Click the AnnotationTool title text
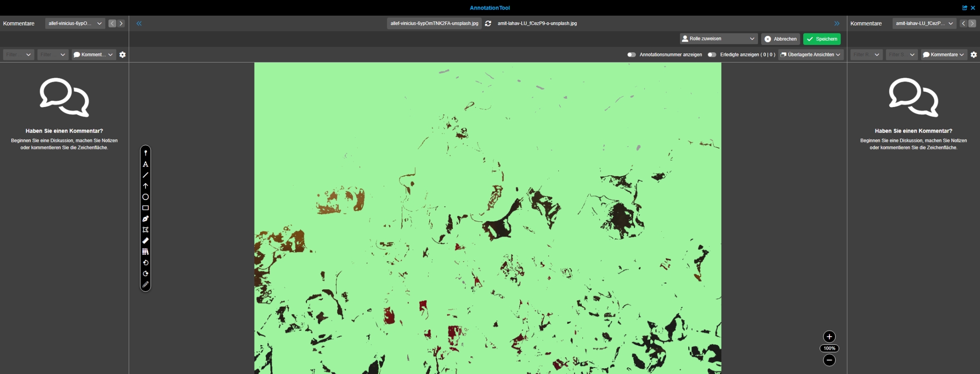This screenshot has width=980, height=374. [x=490, y=8]
